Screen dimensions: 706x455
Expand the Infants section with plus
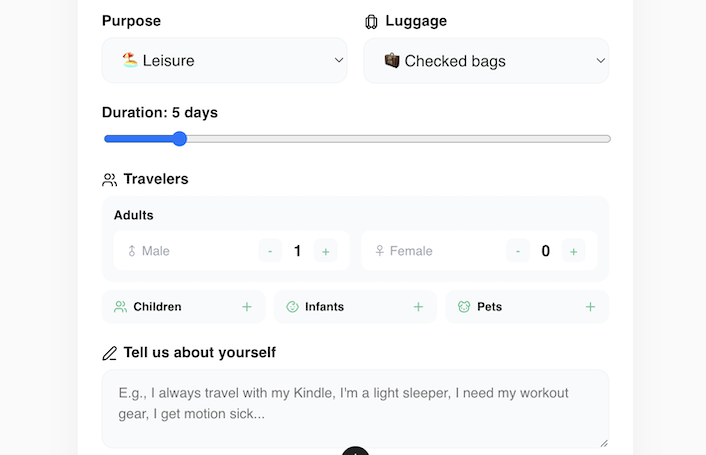tap(418, 307)
